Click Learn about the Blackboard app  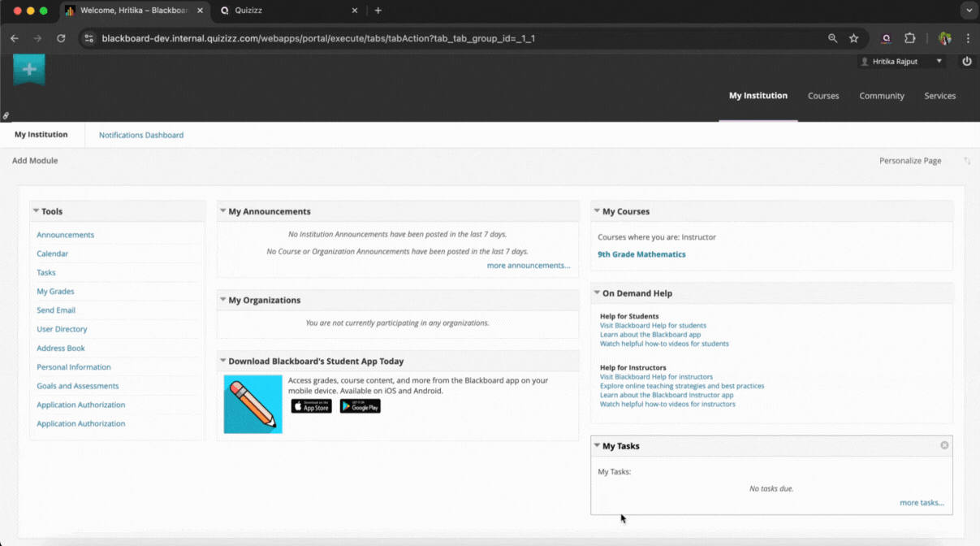(x=650, y=335)
